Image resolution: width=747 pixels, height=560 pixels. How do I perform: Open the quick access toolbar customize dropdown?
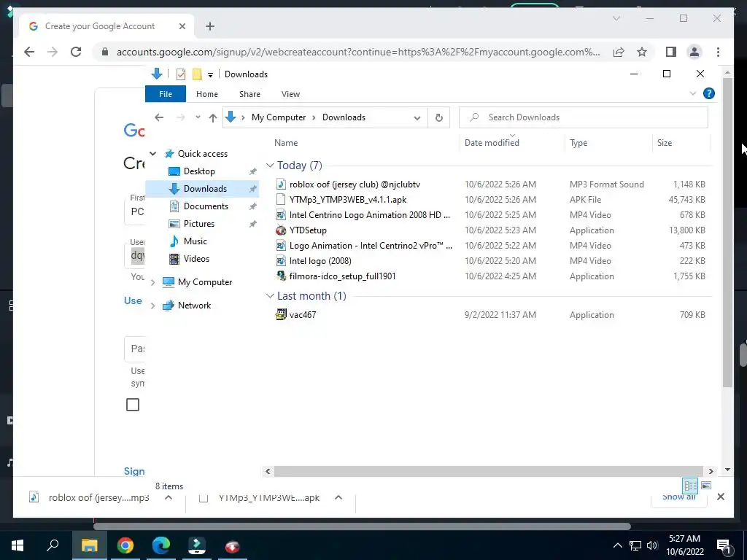210,75
